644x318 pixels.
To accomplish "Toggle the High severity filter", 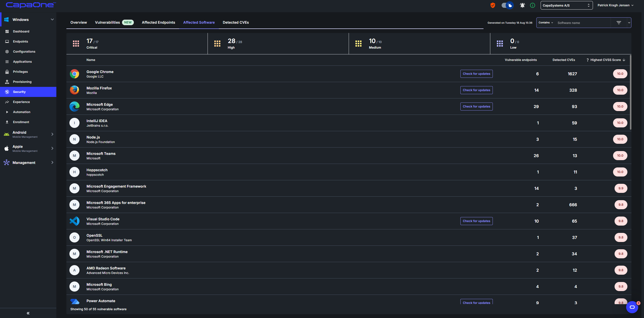I will click(278, 44).
